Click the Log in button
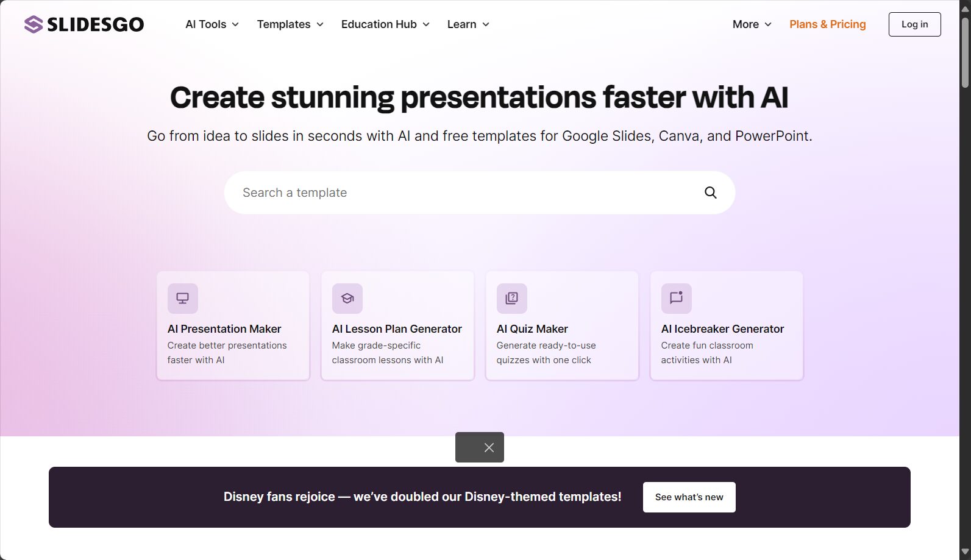 [914, 24]
